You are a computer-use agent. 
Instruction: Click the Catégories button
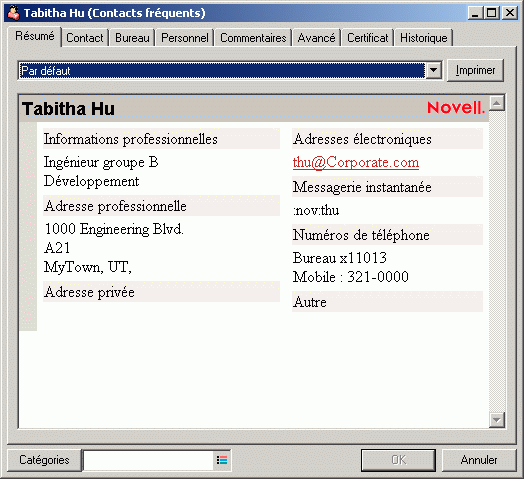coord(44,460)
